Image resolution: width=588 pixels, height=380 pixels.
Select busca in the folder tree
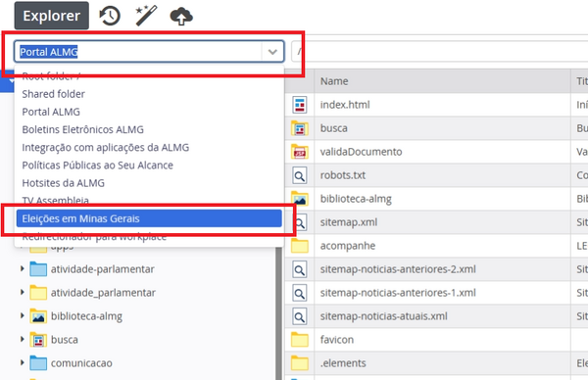point(65,340)
